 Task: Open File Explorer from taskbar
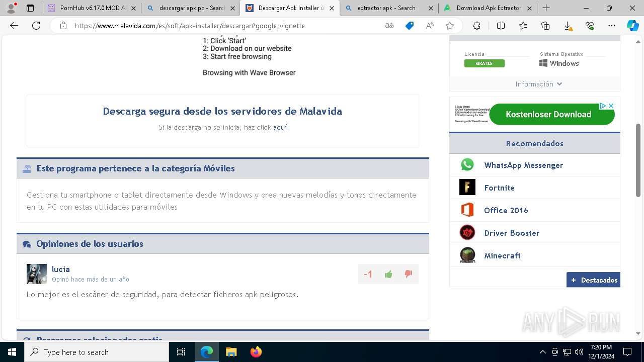click(231, 352)
